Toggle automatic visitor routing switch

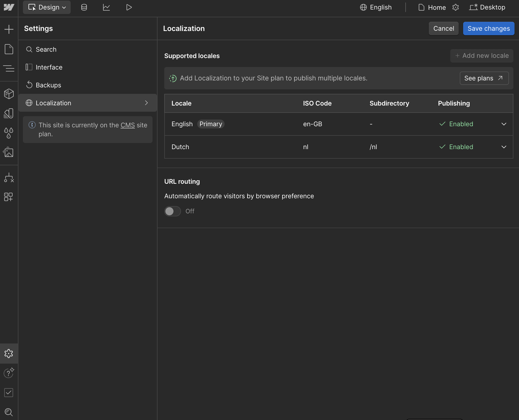(x=173, y=211)
